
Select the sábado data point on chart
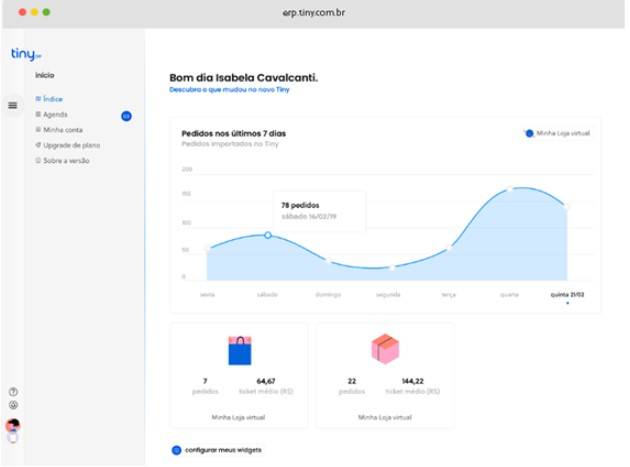click(268, 235)
